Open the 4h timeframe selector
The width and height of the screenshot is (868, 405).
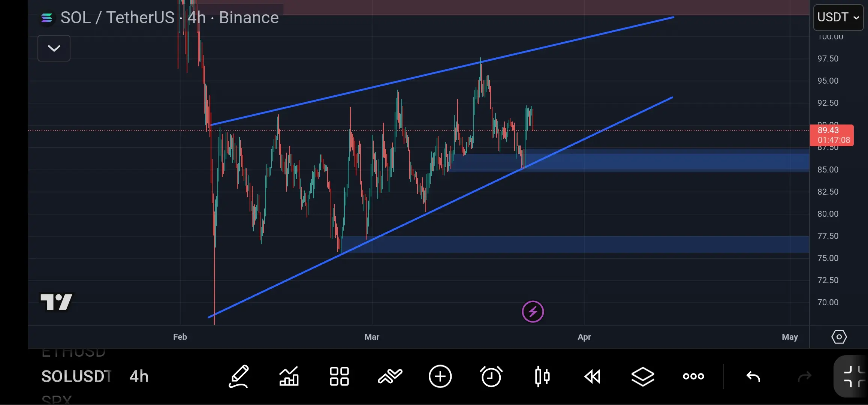tap(139, 376)
